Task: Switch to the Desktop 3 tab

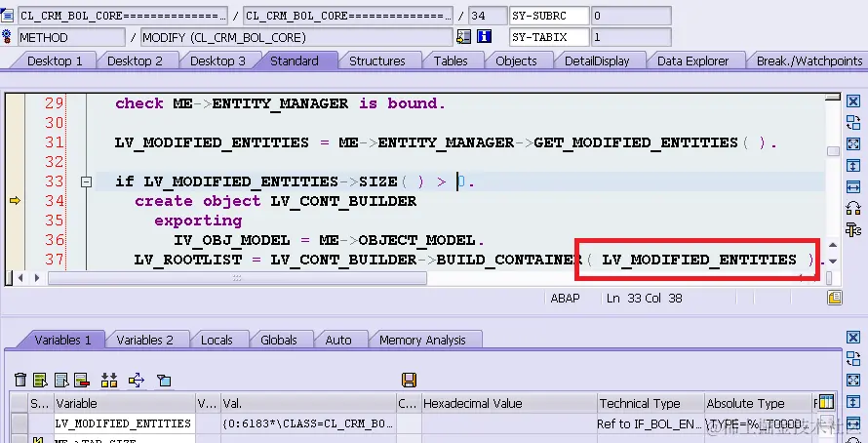Action: [217, 60]
